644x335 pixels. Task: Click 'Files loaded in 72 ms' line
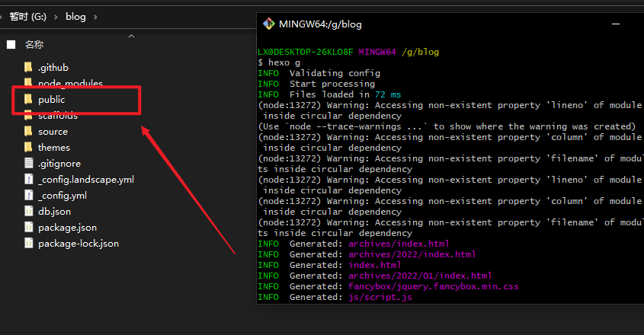tap(345, 94)
